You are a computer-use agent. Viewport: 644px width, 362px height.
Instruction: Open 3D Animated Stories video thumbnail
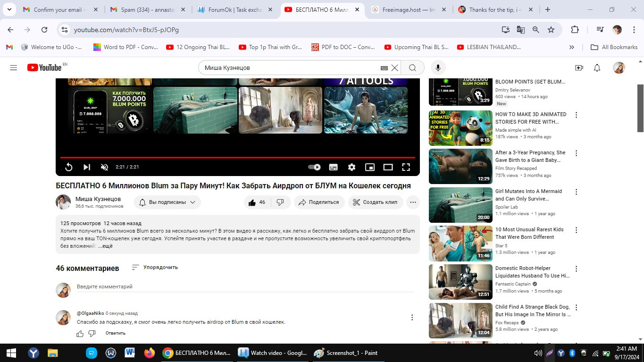point(460,128)
